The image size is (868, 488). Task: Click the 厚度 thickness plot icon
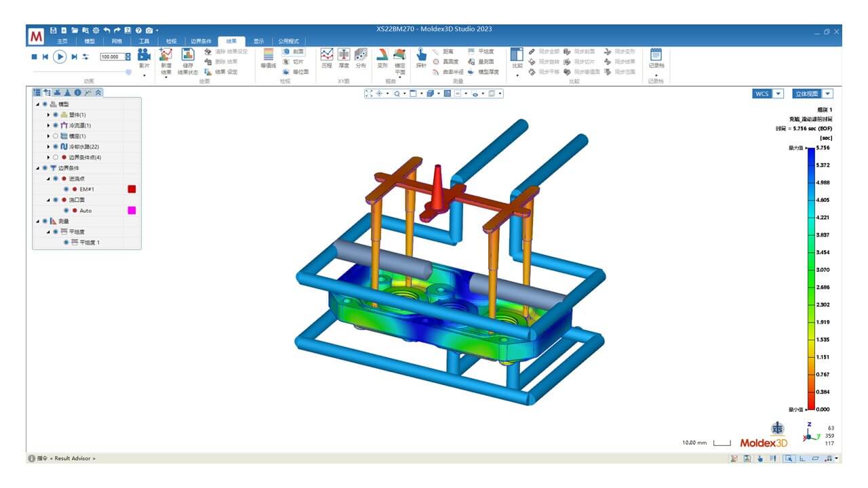pos(344,57)
